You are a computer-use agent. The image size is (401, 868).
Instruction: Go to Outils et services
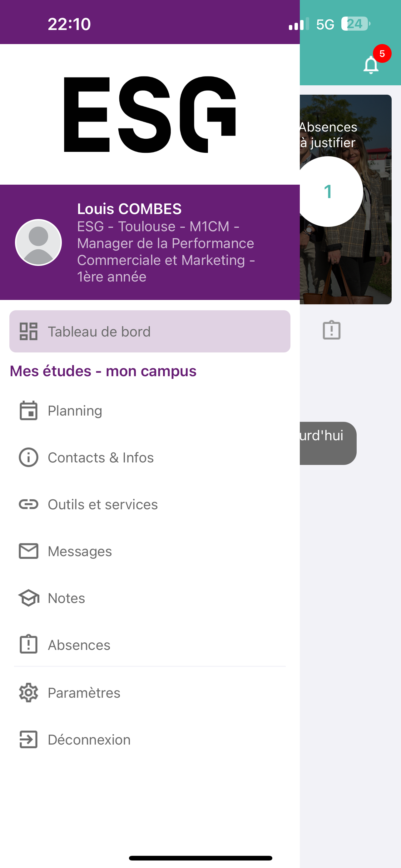[x=103, y=504]
